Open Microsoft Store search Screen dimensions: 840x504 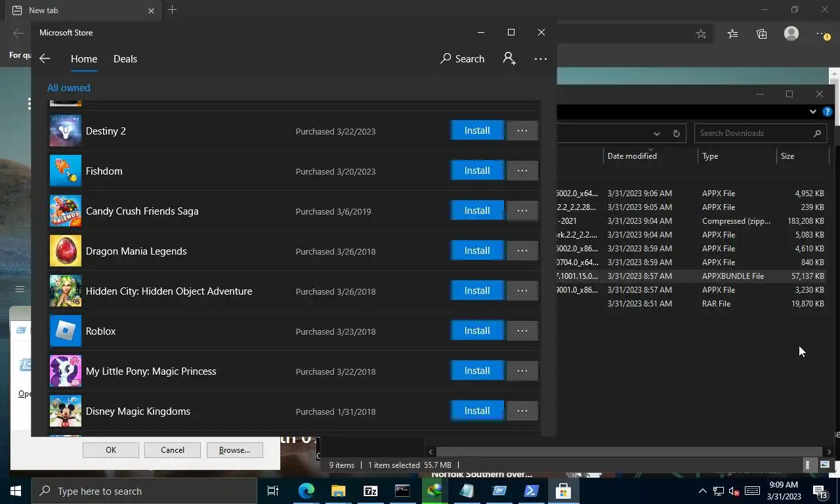(463, 59)
